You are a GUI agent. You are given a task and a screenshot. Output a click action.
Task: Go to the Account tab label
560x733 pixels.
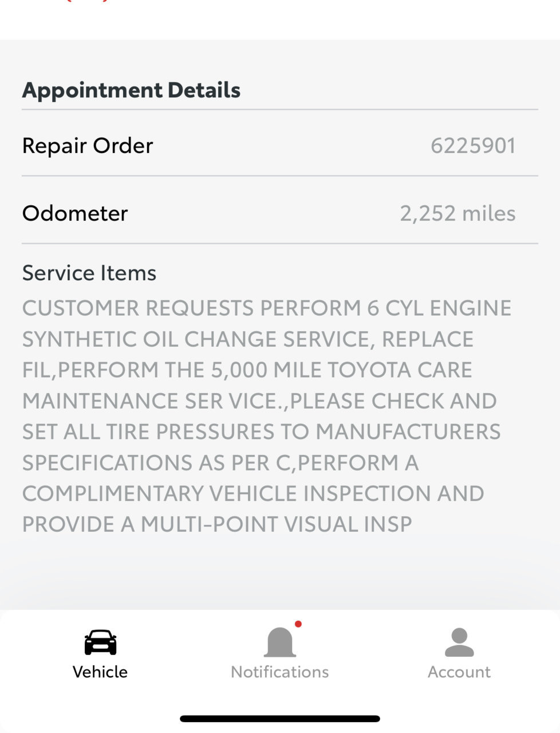coord(459,672)
